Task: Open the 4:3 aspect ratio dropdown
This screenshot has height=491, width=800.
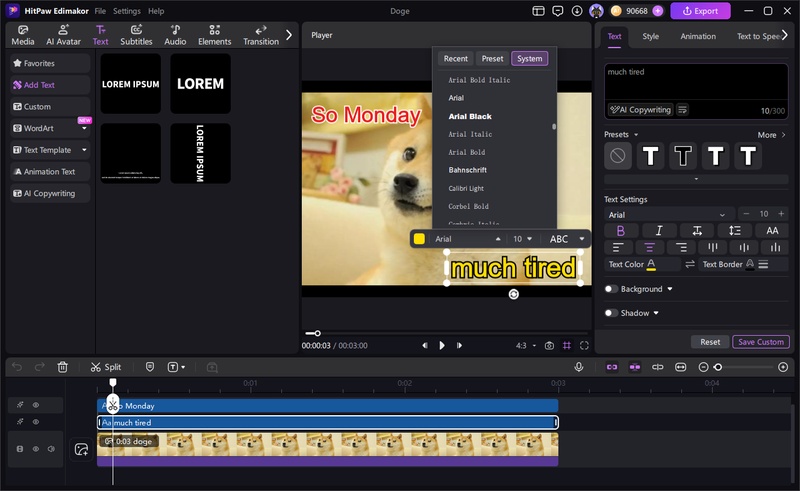Action: tap(526, 346)
